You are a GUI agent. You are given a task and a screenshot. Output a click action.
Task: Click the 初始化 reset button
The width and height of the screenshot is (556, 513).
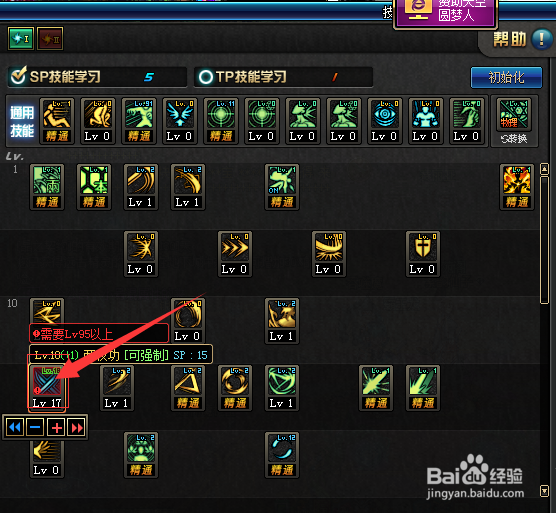click(x=506, y=77)
